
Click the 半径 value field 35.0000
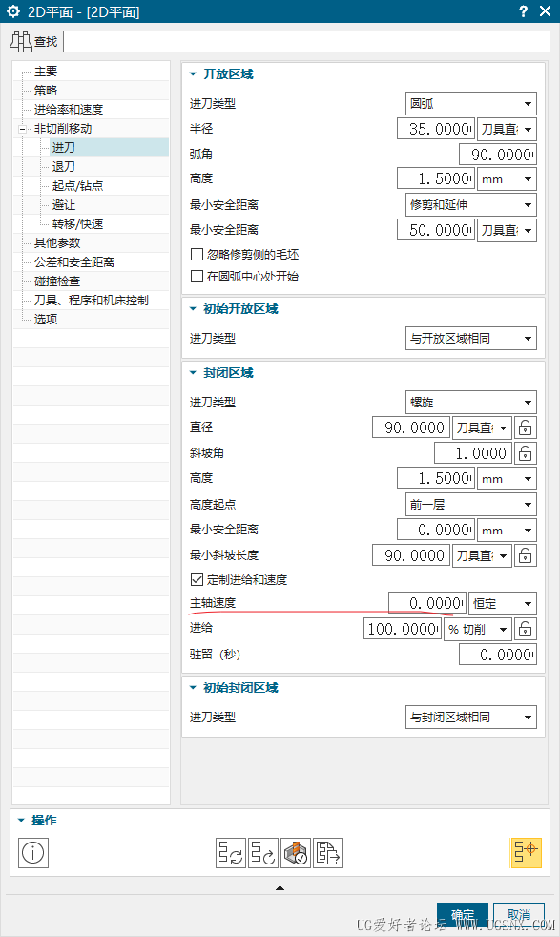pyautogui.click(x=436, y=129)
